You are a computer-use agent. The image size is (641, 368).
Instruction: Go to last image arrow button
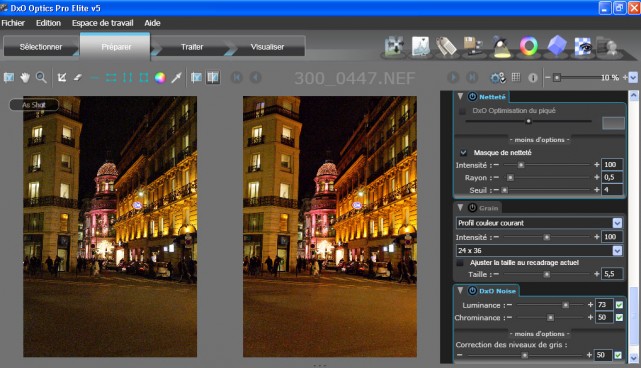click(x=472, y=77)
